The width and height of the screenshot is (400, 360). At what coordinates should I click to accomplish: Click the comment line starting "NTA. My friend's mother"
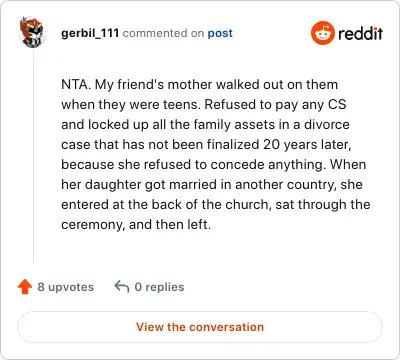[200, 85]
